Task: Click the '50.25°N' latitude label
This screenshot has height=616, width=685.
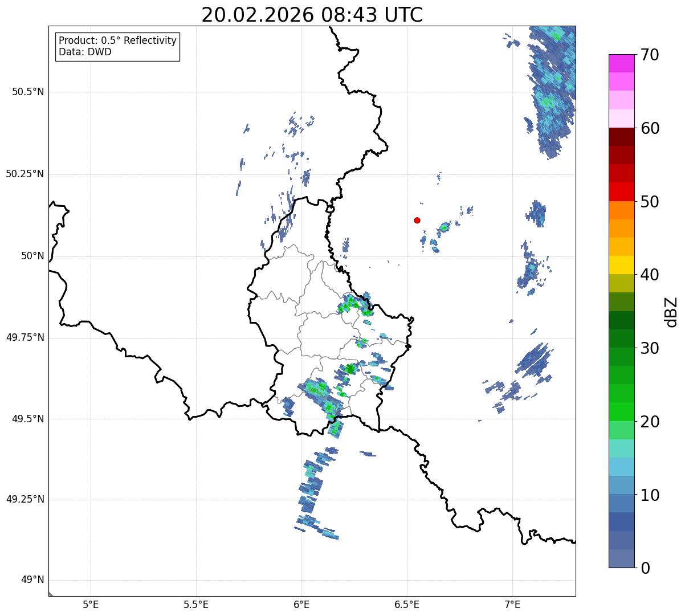Action: tap(25, 174)
